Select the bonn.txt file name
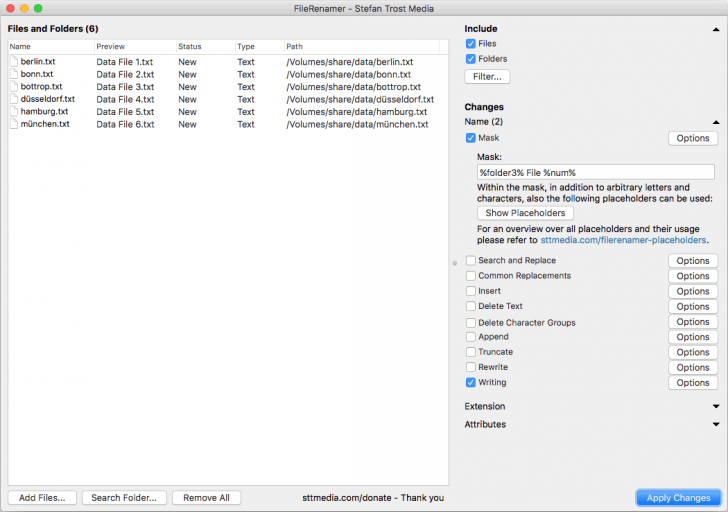 click(37, 74)
